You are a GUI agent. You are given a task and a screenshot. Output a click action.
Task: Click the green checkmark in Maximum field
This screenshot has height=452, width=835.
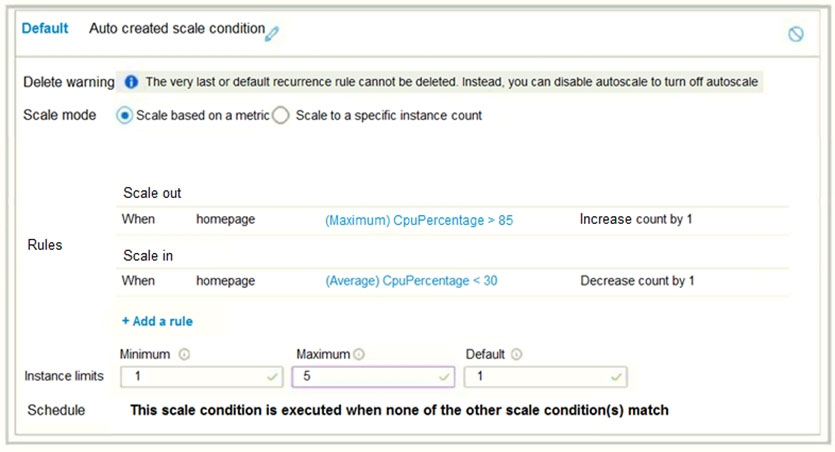[444, 377]
